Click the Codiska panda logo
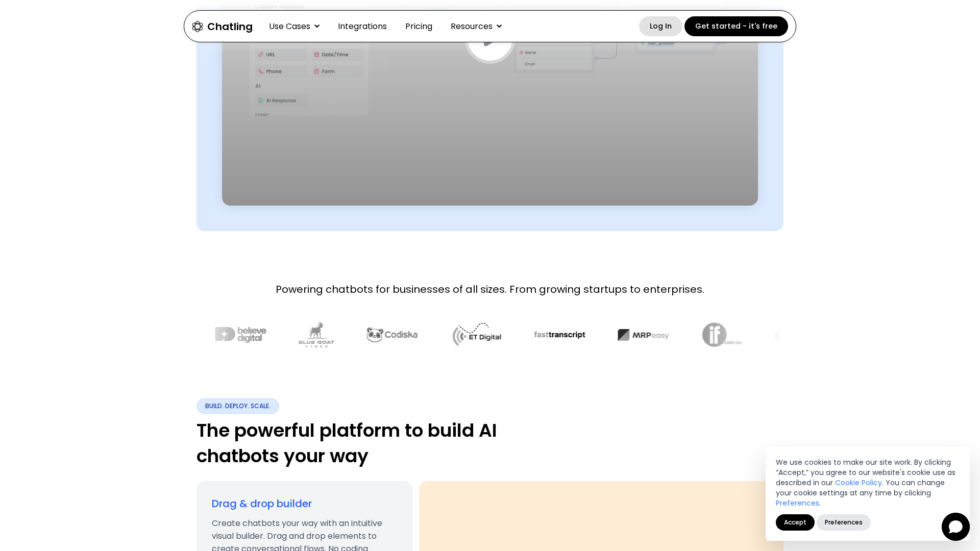 coord(392,335)
